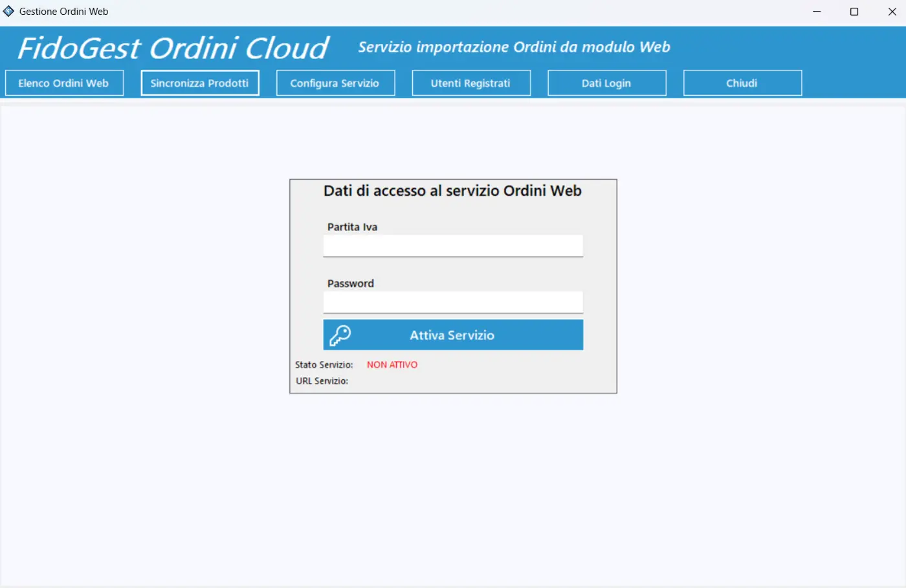Click 'Servizio importazione Ordini da modulo Web' subtitle

(x=514, y=47)
